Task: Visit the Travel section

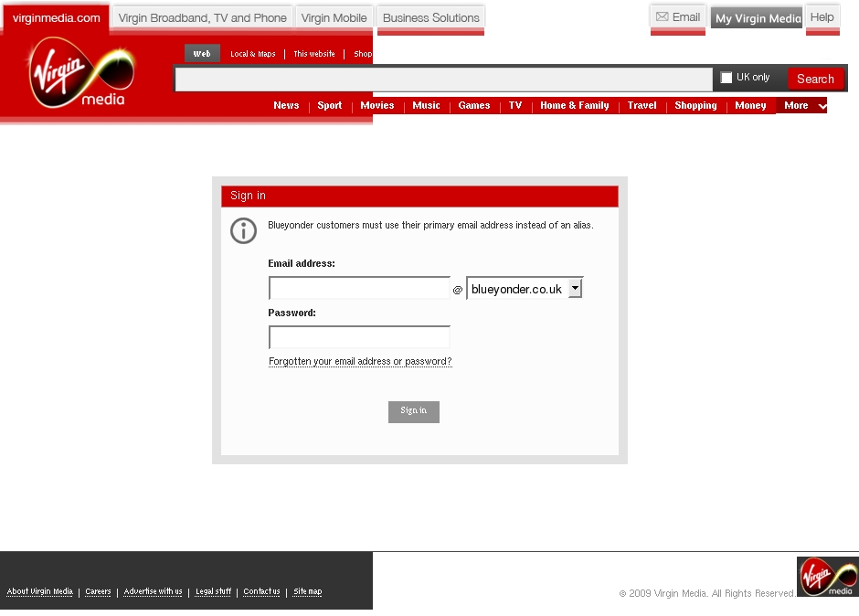Action: coord(642,105)
